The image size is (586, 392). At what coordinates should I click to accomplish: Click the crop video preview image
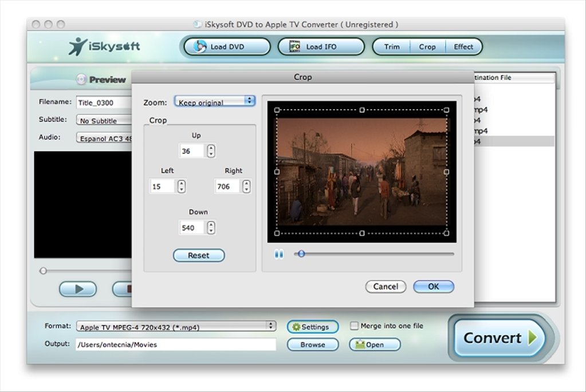(x=362, y=172)
